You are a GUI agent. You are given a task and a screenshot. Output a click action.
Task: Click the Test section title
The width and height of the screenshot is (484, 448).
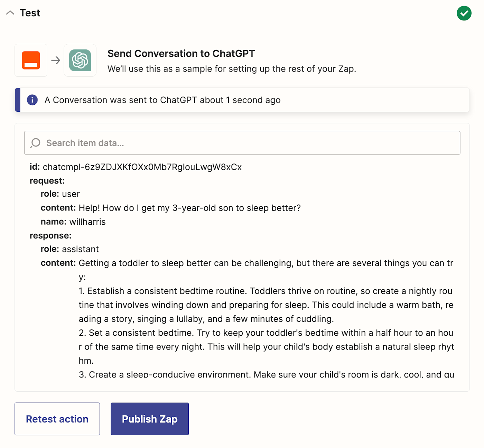30,13
